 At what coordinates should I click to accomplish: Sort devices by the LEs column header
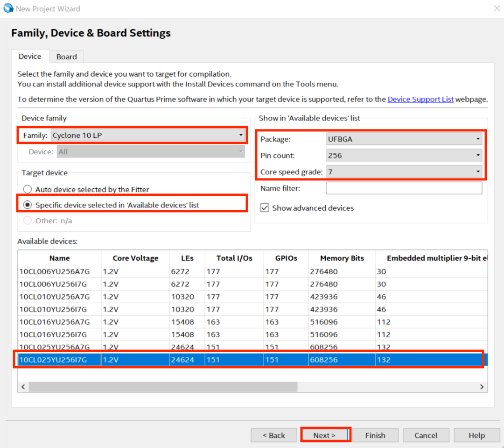click(187, 258)
